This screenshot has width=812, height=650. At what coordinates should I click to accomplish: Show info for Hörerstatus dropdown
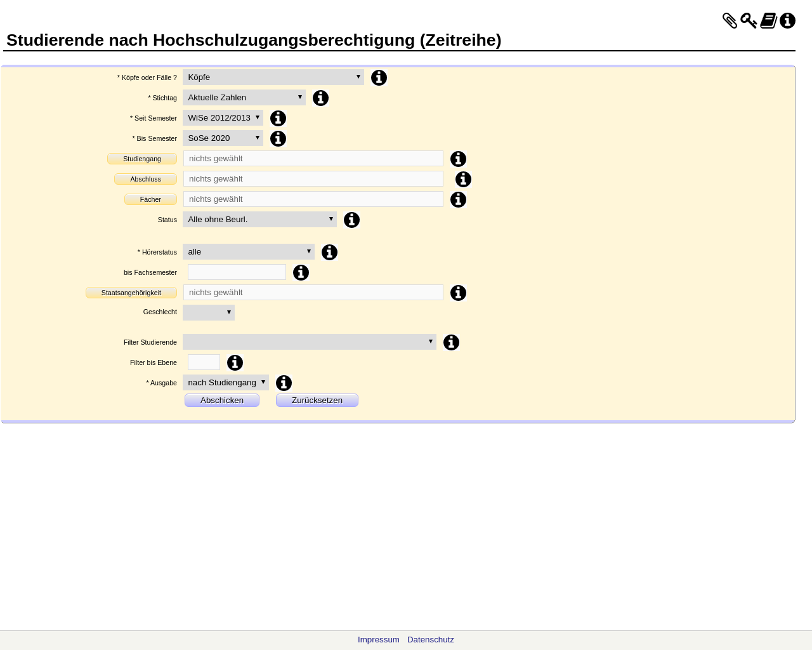tap(329, 252)
